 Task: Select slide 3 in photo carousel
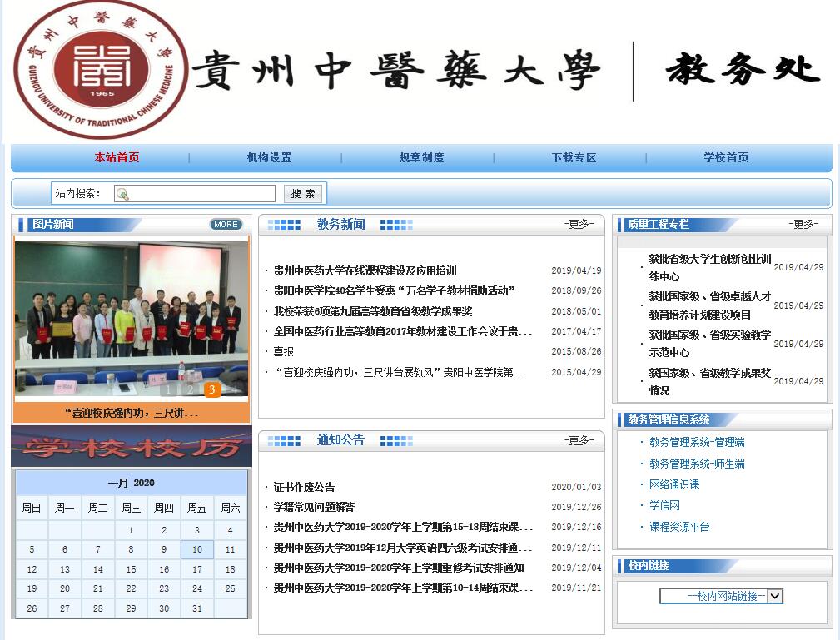pyautogui.click(x=212, y=389)
